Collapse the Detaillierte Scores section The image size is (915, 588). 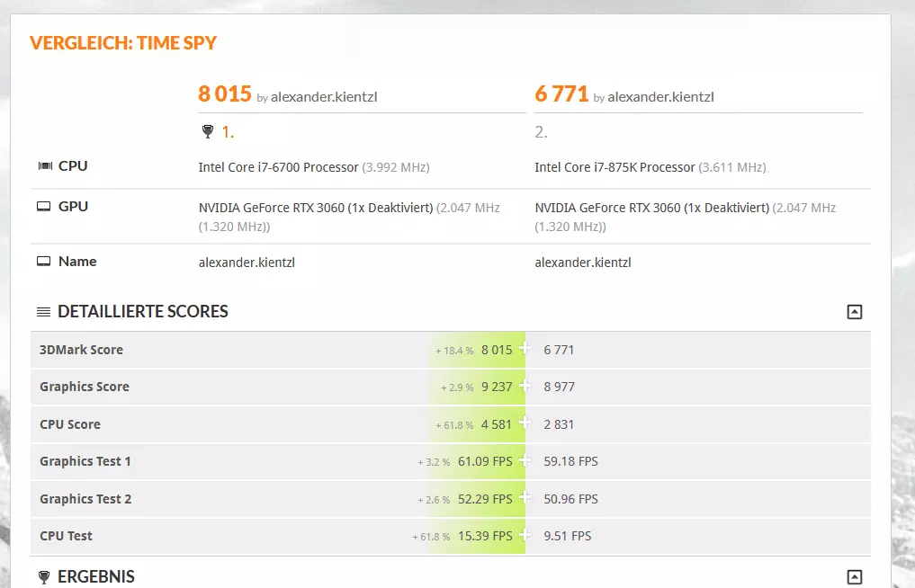855,312
